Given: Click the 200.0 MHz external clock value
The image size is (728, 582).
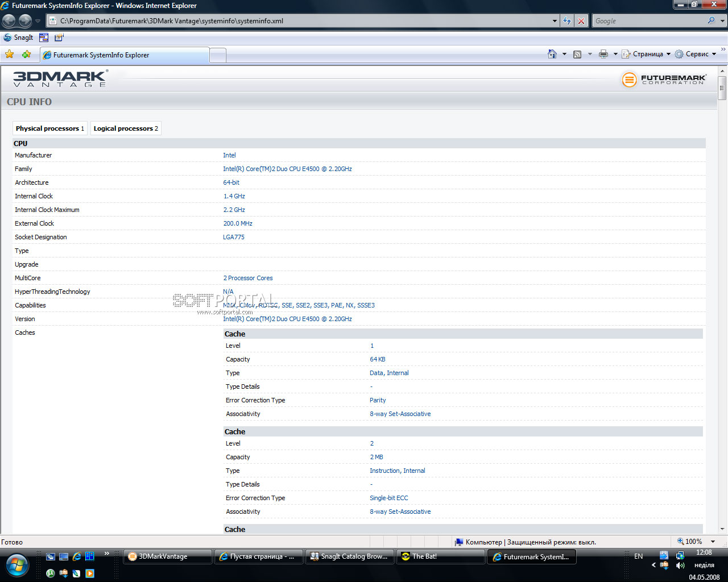Looking at the screenshot, I should (238, 223).
